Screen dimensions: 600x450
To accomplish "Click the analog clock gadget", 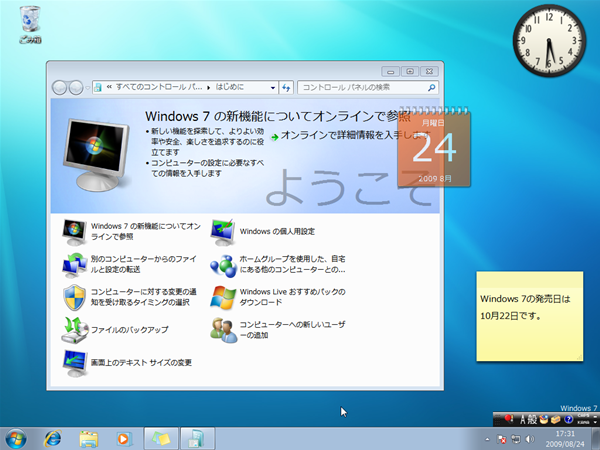I will coord(549,40).
